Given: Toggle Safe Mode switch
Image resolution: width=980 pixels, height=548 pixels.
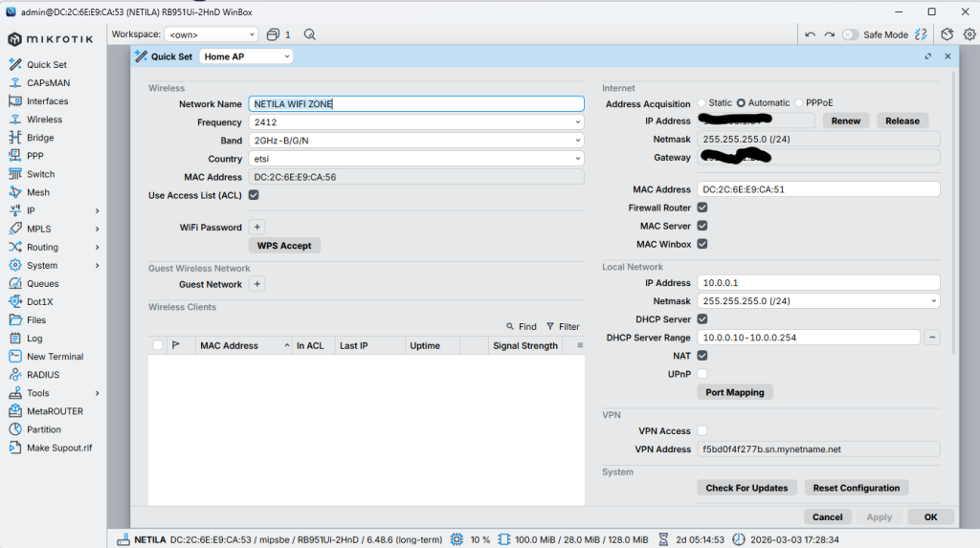Looking at the screenshot, I should 850,34.
